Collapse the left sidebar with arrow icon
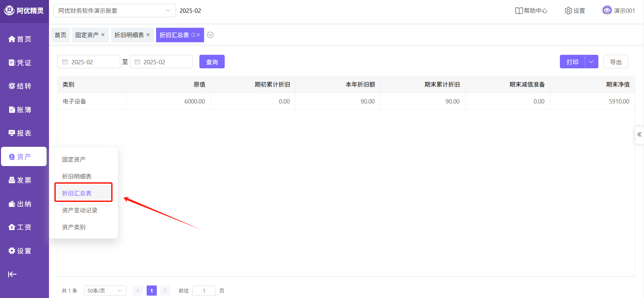Viewport: 644px width, 298px height. pos(12,274)
